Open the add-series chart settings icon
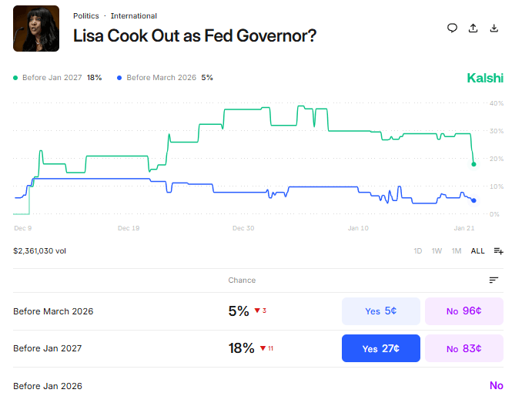 (499, 250)
